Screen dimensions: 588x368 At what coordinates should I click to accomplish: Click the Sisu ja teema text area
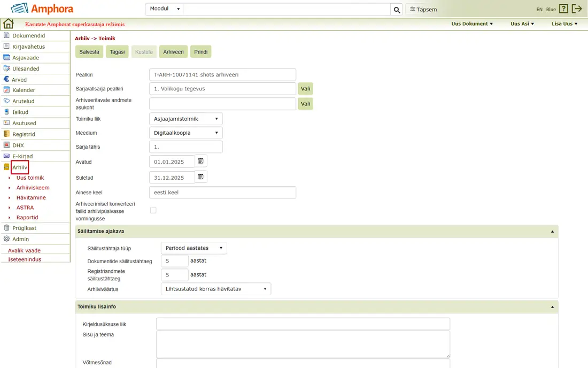coord(303,344)
